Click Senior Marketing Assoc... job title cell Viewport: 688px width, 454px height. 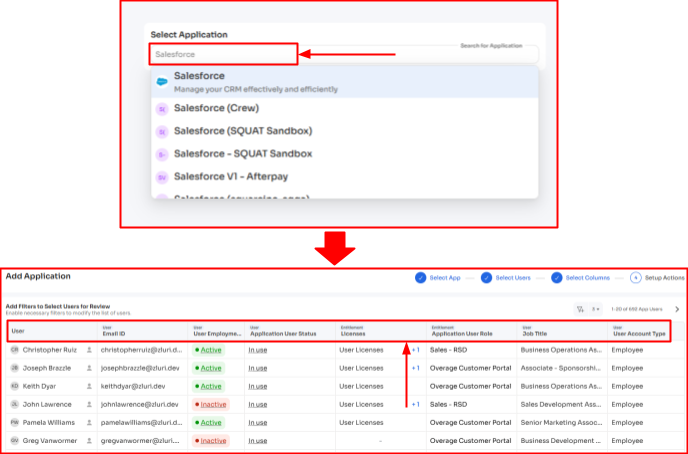tap(562, 422)
